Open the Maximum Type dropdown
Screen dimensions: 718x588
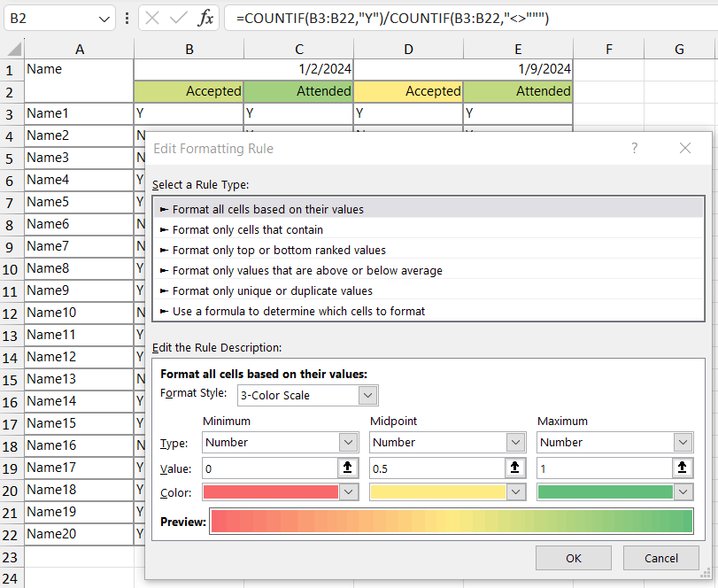click(x=683, y=443)
